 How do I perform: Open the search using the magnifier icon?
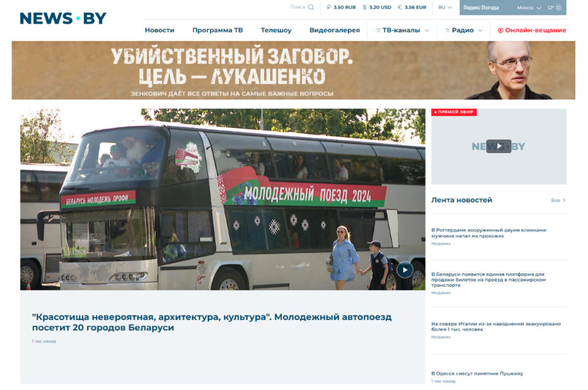tap(311, 7)
